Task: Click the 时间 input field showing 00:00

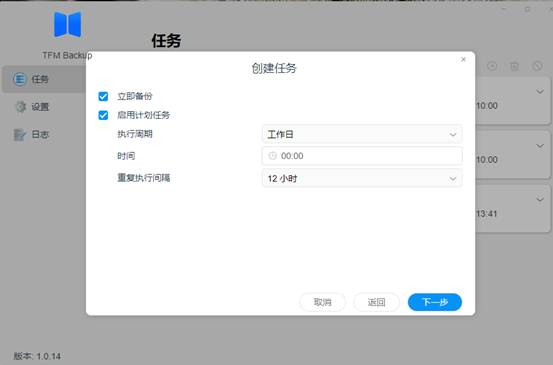Action: point(362,156)
